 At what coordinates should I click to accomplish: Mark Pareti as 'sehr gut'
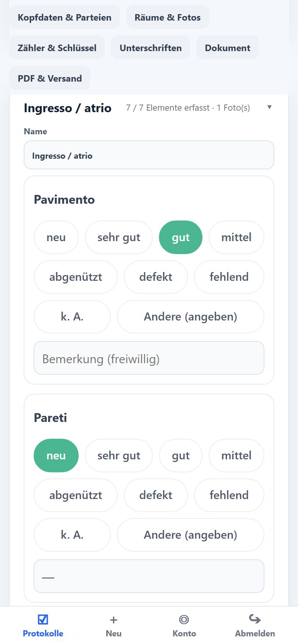(119, 456)
